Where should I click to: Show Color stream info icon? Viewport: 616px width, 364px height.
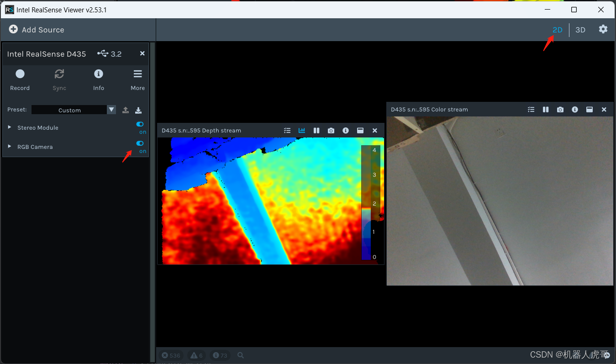(575, 110)
